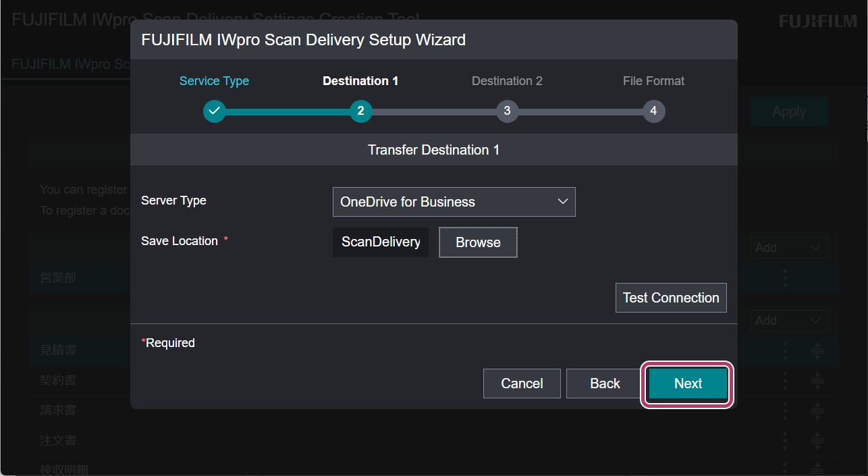The height and width of the screenshot is (476, 868).
Task: Open the three-dot menu for 契約書 row
Action: tap(784, 381)
